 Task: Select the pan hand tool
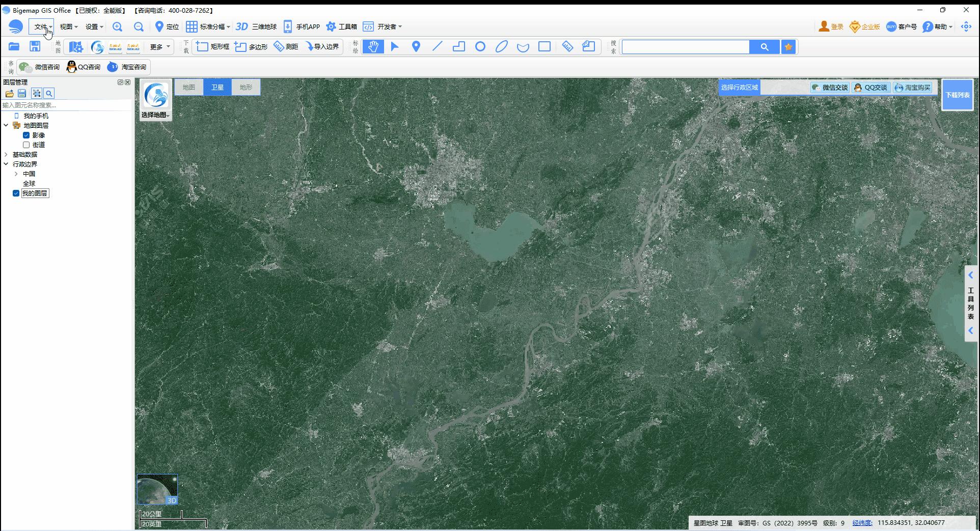point(373,47)
